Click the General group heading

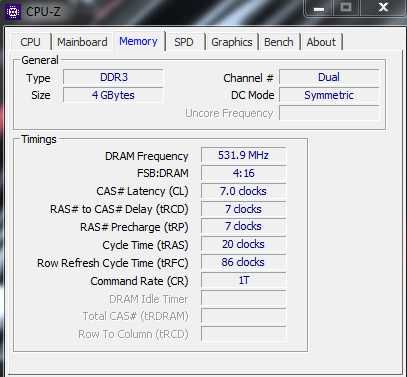(x=40, y=60)
